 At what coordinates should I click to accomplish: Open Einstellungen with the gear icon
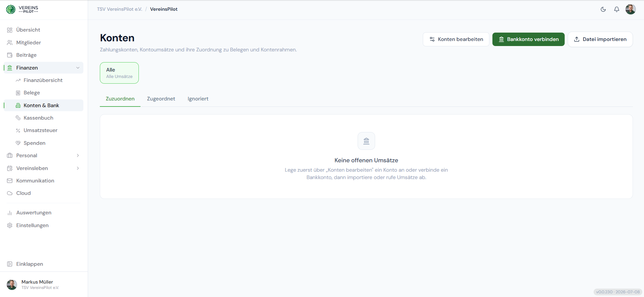click(x=10, y=225)
